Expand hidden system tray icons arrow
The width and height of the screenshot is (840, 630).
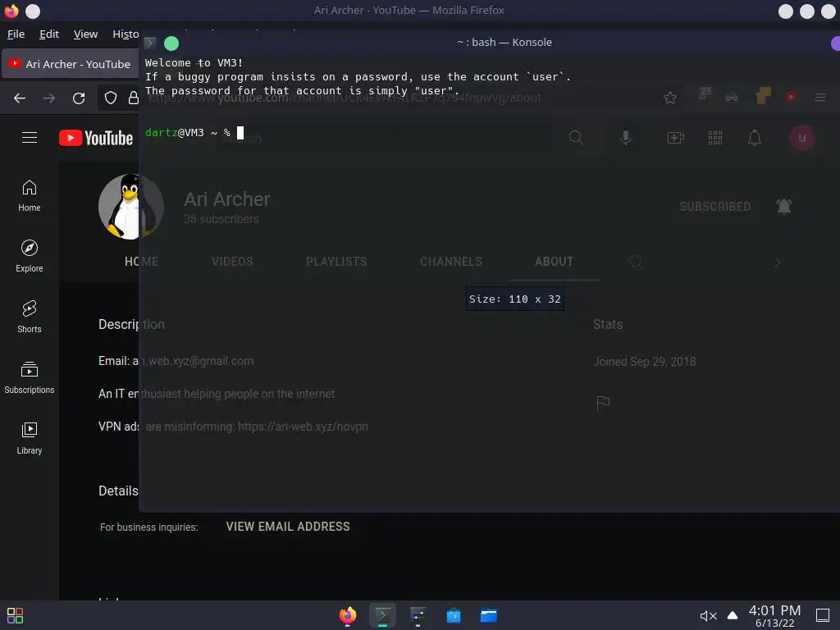tap(733, 615)
